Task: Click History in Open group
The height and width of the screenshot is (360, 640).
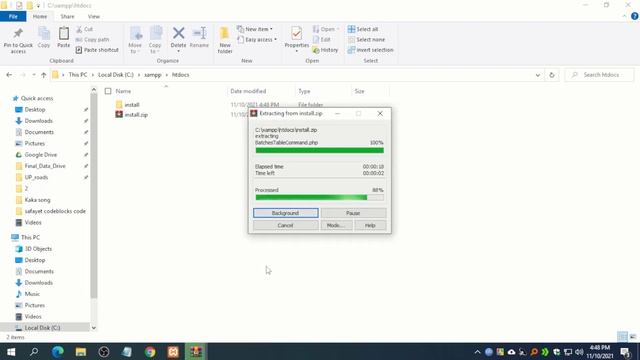Action: pos(325,50)
